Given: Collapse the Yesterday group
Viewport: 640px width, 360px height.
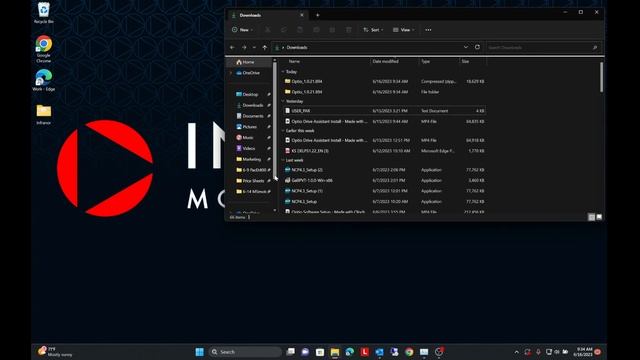Looking at the screenshot, I should pyautogui.click(x=283, y=101).
